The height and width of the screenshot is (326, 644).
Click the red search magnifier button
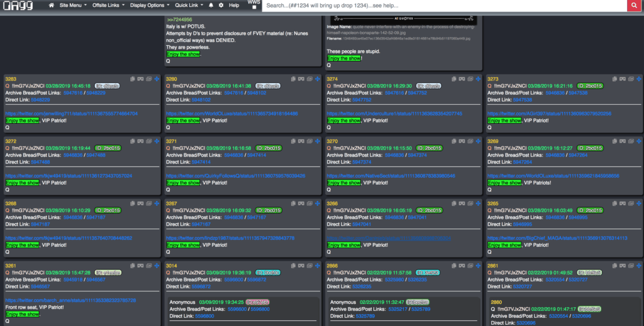coord(635,5)
